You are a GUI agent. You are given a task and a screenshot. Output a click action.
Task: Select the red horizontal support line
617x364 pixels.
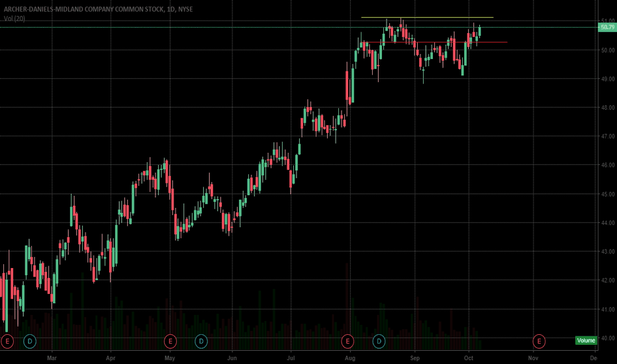(x=435, y=42)
